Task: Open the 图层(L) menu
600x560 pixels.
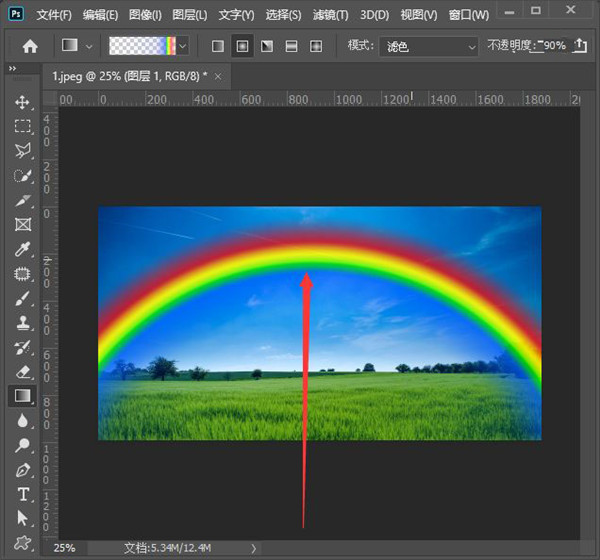Action: [x=189, y=15]
